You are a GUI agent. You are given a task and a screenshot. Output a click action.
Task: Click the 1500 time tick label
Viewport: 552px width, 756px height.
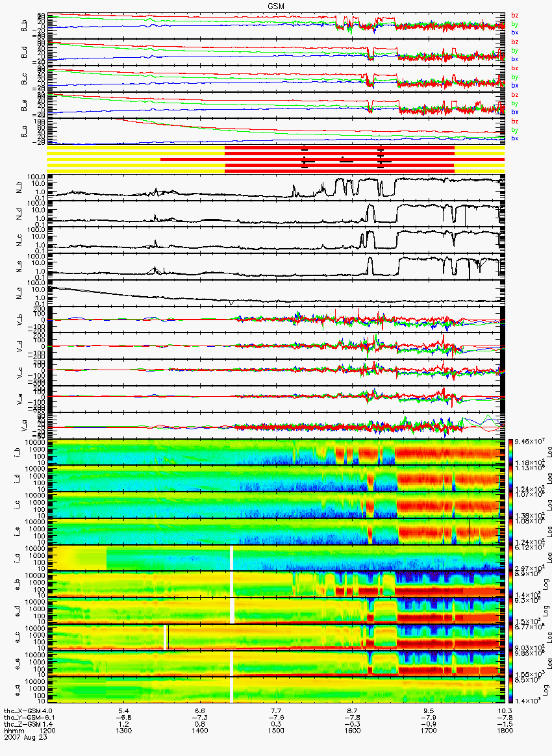point(276,730)
